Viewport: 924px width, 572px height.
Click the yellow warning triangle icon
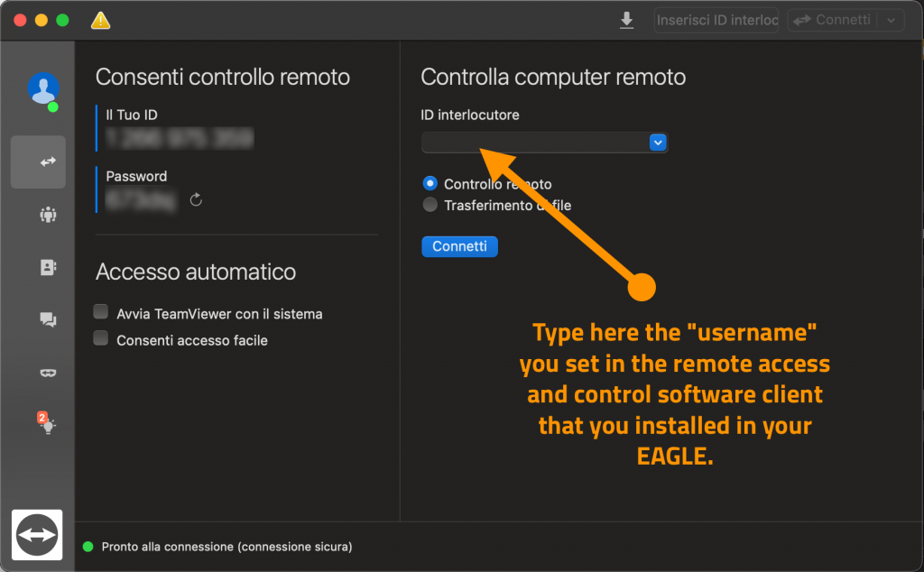(101, 20)
